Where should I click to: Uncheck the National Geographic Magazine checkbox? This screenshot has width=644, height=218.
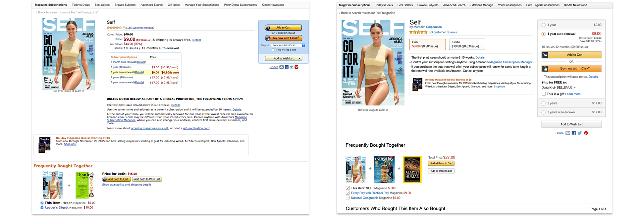pos(348,198)
